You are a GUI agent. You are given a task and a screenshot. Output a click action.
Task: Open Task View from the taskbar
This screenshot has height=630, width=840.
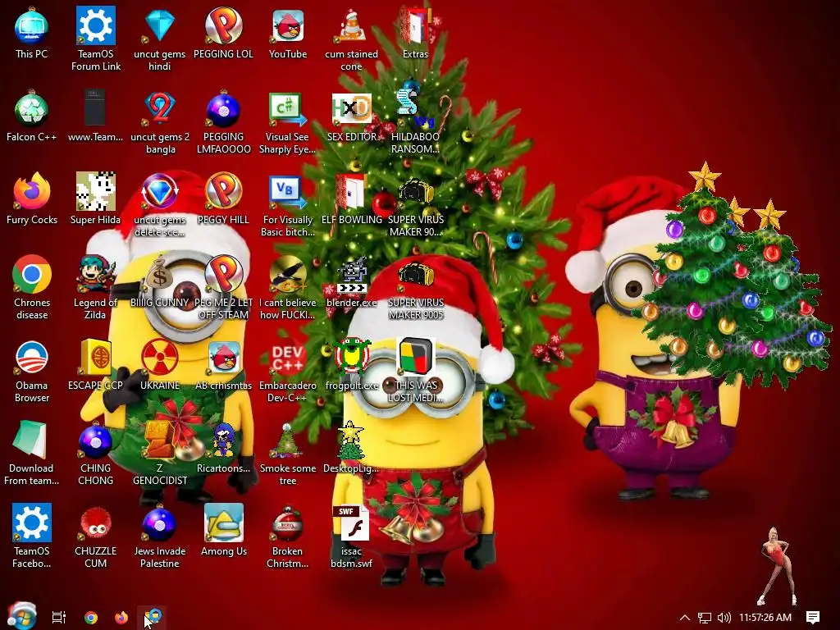point(59,617)
